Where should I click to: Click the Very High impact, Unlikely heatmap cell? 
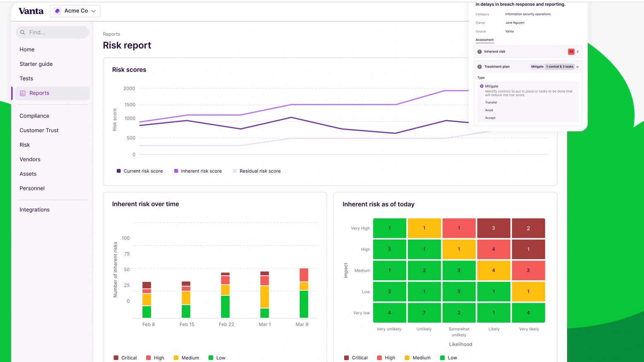424,228
